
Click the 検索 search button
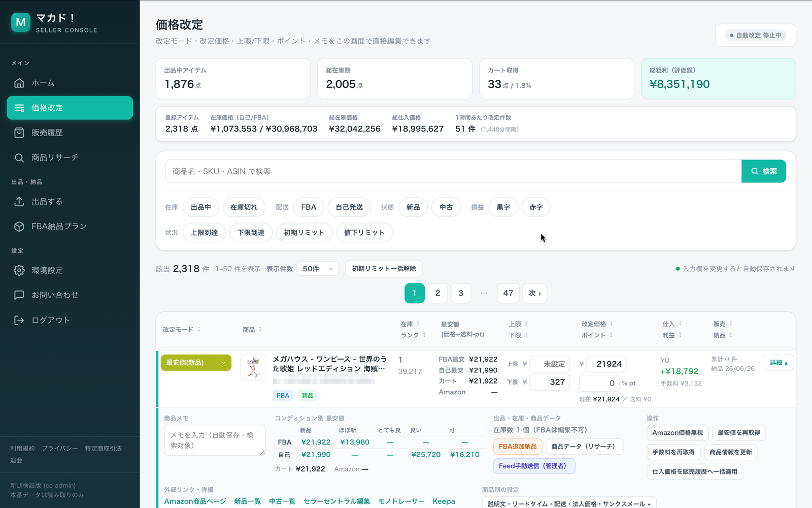click(x=763, y=171)
